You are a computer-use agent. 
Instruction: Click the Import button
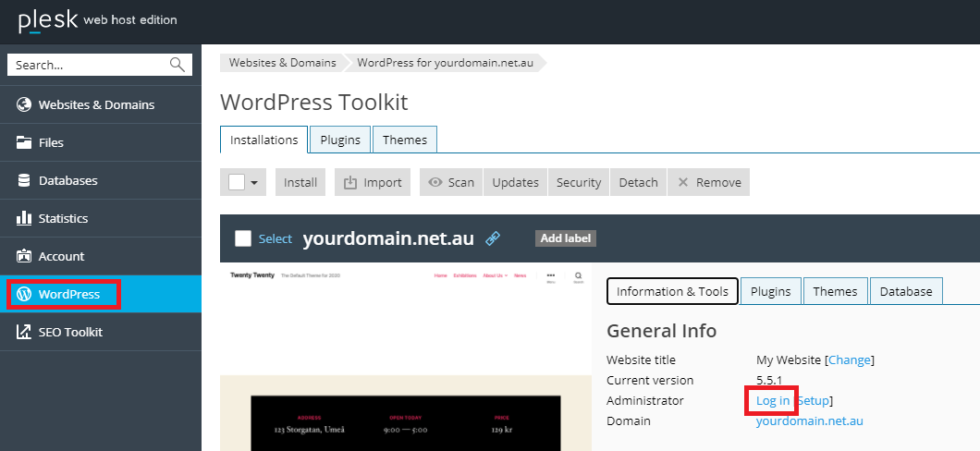373,182
